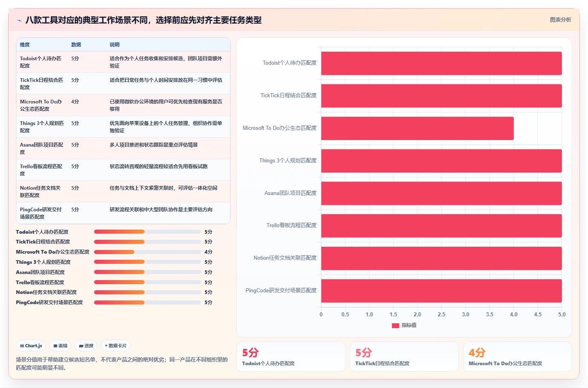Open the 5分 Todoist个人待办匹配度 data card
588x388 pixels.
291,357
